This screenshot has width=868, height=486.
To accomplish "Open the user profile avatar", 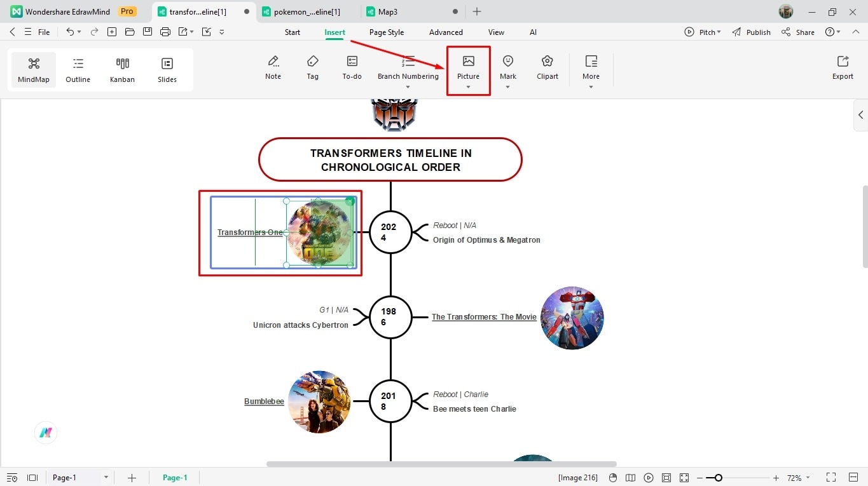I will point(786,11).
